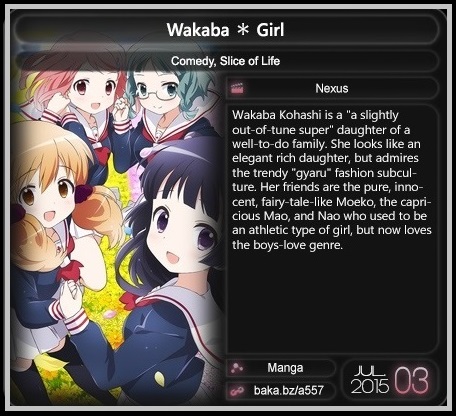The image size is (456, 416).
Task: Click the green-haired girl's glasses
Action: point(157,91)
